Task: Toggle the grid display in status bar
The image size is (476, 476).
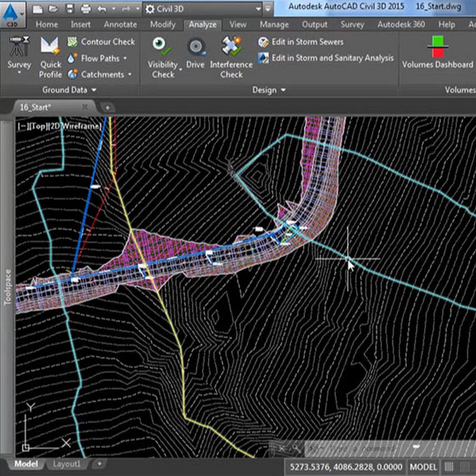Action: click(450, 467)
